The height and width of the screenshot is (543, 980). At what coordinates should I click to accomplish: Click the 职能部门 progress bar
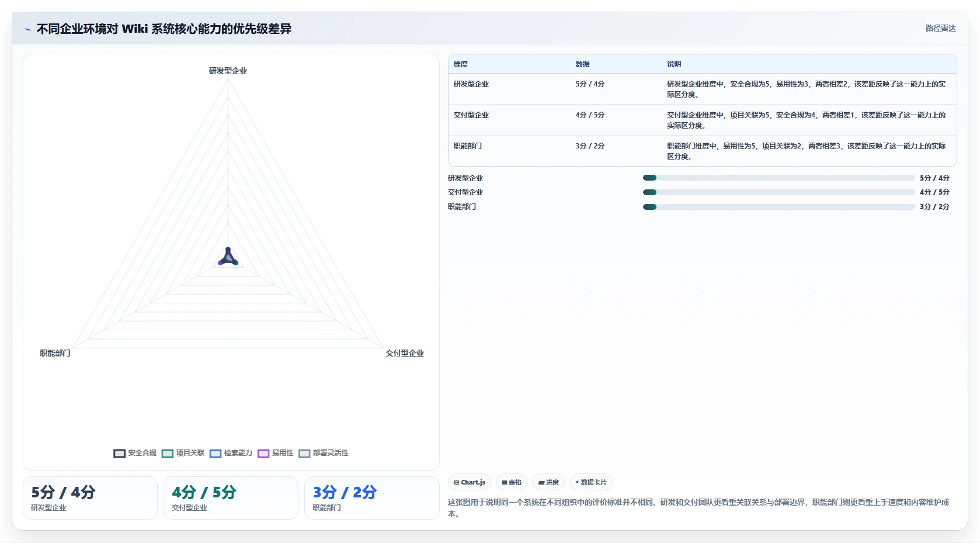click(x=779, y=207)
